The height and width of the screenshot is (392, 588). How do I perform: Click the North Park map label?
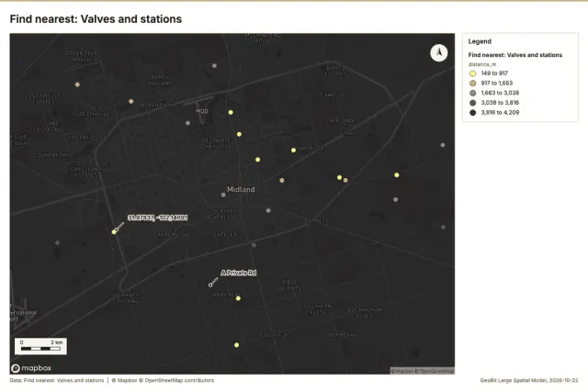coord(156,105)
